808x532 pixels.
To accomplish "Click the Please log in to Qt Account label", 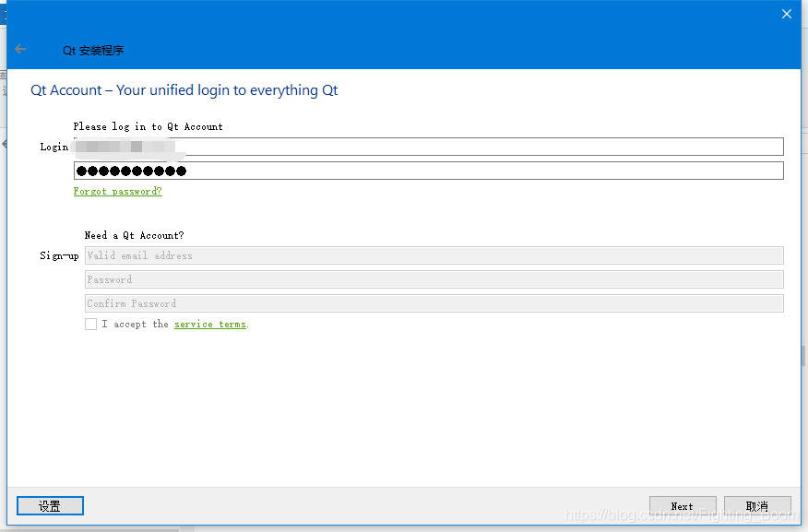I will coord(148,126).
